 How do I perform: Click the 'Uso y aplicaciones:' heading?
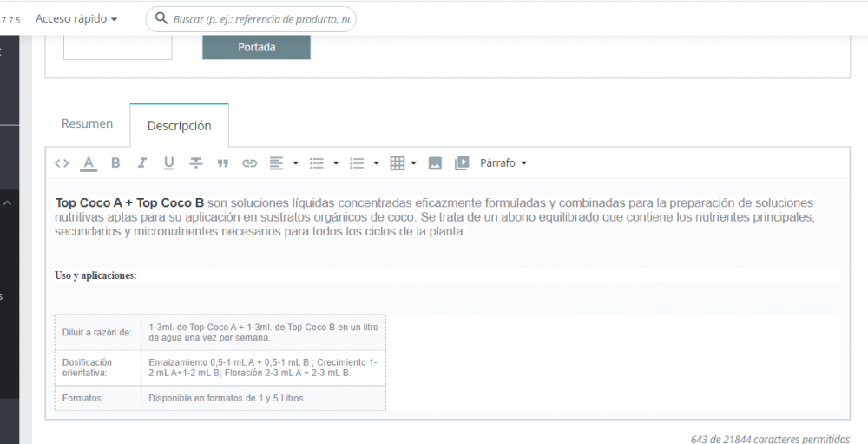click(95, 275)
